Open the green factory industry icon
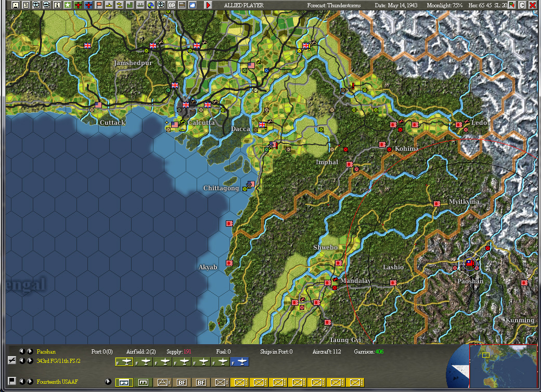 coord(130,5)
